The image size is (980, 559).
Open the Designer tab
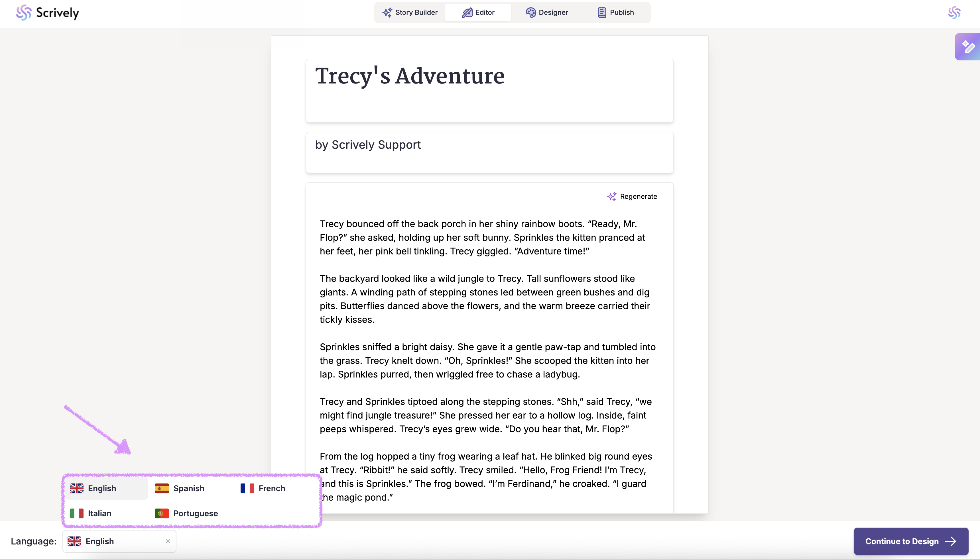[547, 12]
